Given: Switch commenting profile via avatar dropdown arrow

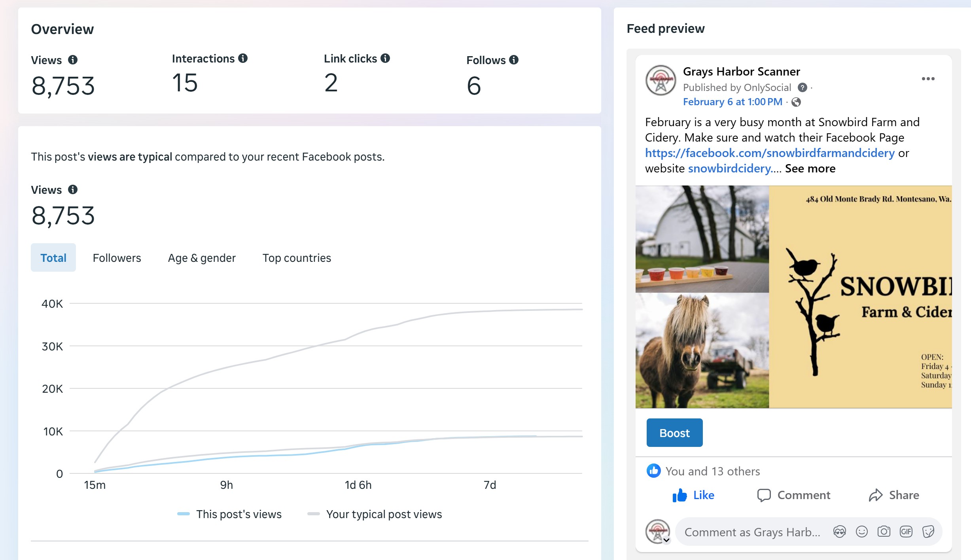Looking at the screenshot, I should [x=666, y=540].
